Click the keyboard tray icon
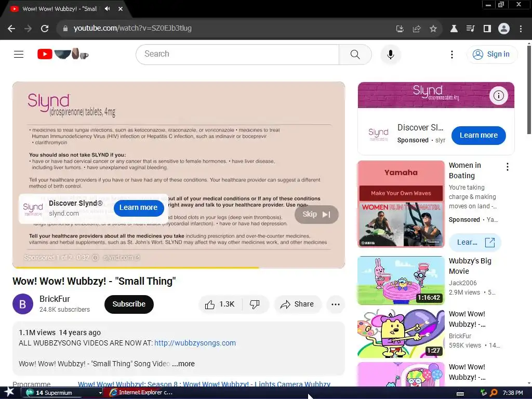532x399 pixels. [x=460, y=394]
